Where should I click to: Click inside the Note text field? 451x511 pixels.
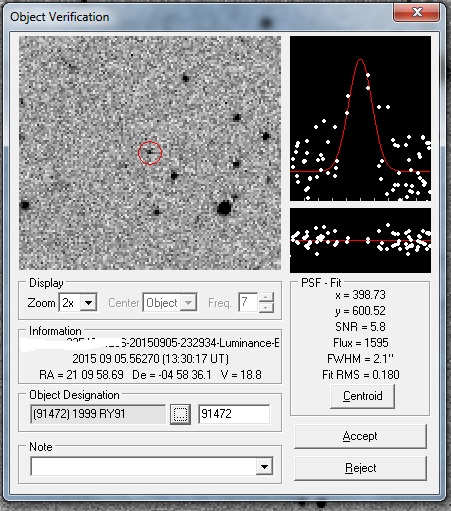(x=143, y=466)
